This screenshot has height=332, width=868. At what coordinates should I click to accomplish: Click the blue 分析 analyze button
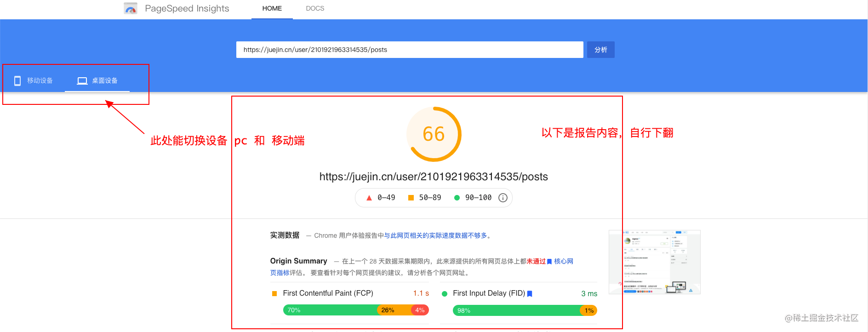[x=601, y=50]
